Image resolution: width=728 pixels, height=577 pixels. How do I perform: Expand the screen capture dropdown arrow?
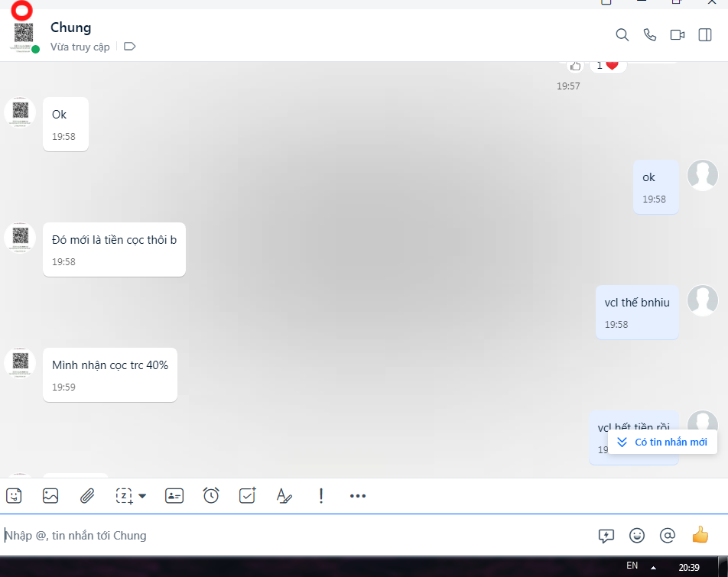pos(142,496)
